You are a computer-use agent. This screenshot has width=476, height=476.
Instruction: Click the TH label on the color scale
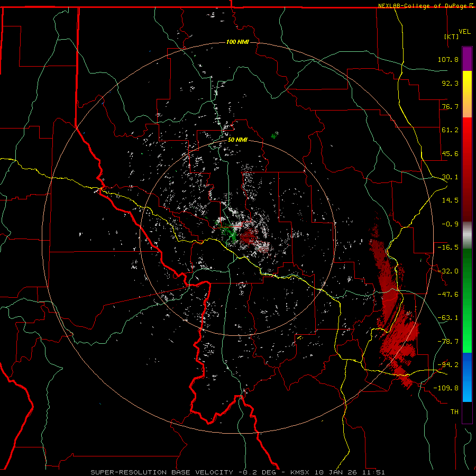[x=454, y=412]
